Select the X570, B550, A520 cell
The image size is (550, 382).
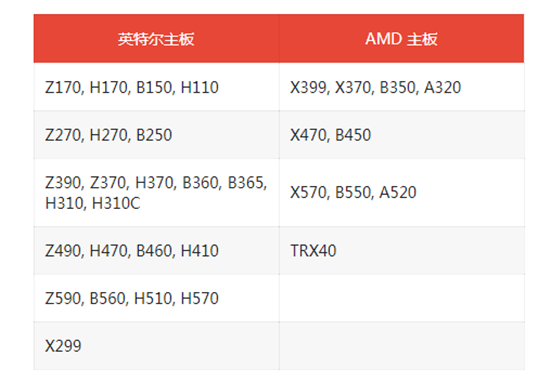tap(402, 193)
